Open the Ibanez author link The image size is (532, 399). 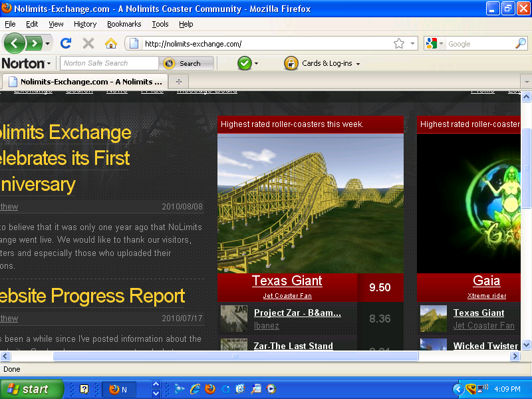pyautogui.click(x=267, y=326)
